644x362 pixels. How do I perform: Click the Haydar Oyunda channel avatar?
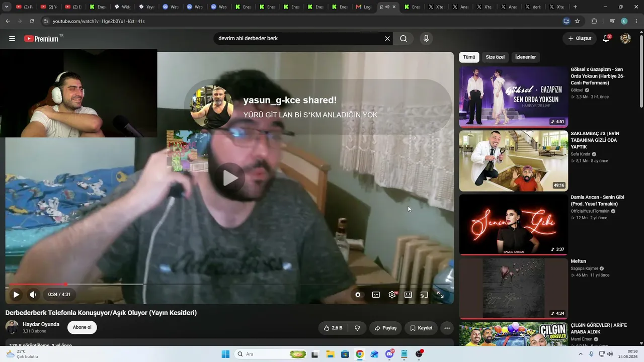pyautogui.click(x=12, y=327)
